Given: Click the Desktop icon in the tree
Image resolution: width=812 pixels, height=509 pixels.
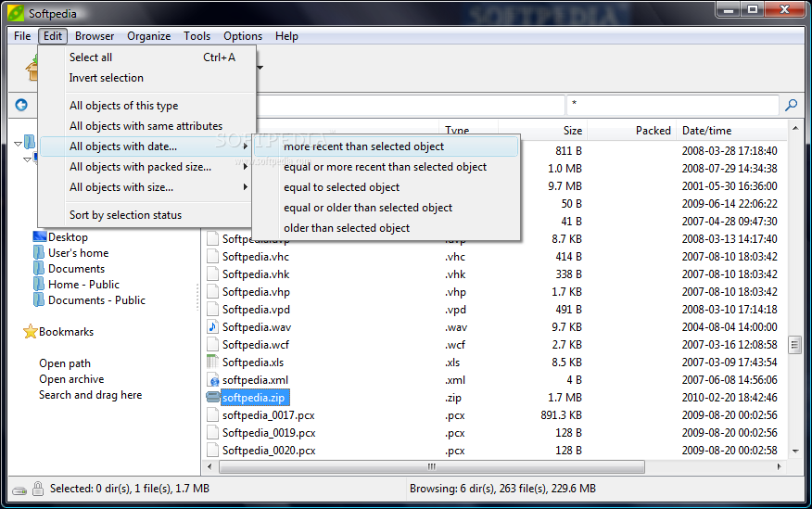Looking at the screenshot, I should point(39,236).
